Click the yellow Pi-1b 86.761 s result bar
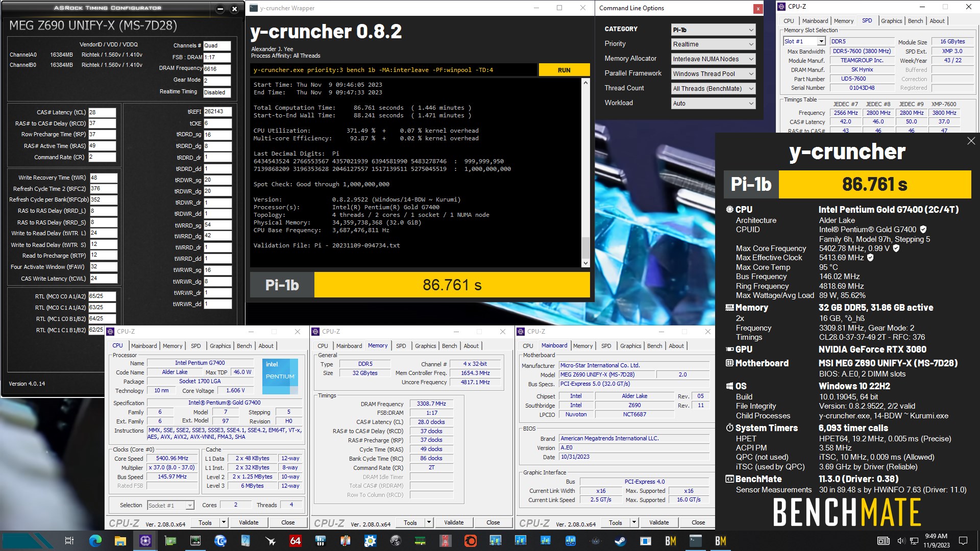The image size is (980, 551). [452, 285]
